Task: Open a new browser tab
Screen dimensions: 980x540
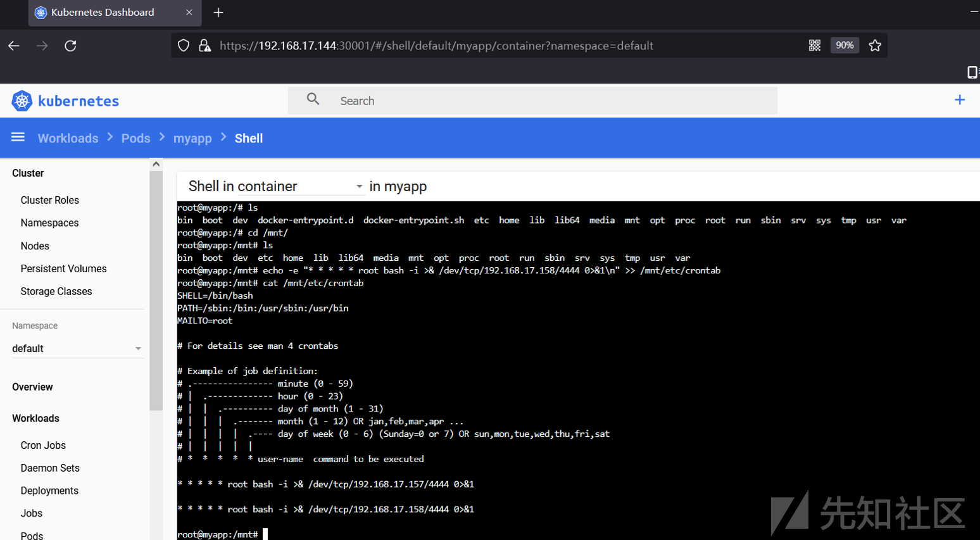Action: pyautogui.click(x=218, y=13)
